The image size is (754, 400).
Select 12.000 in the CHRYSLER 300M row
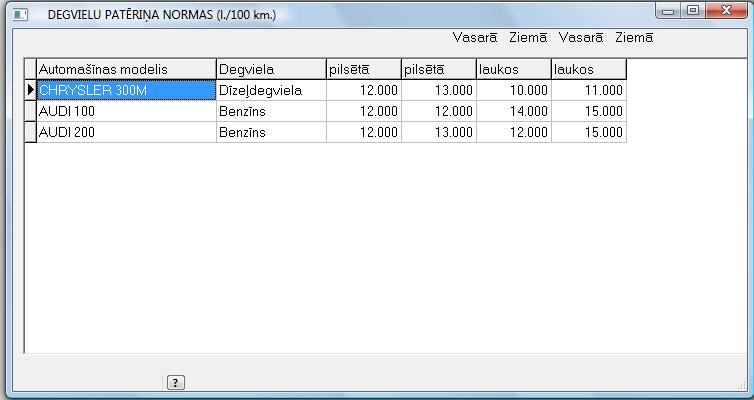click(x=364, y=90)
